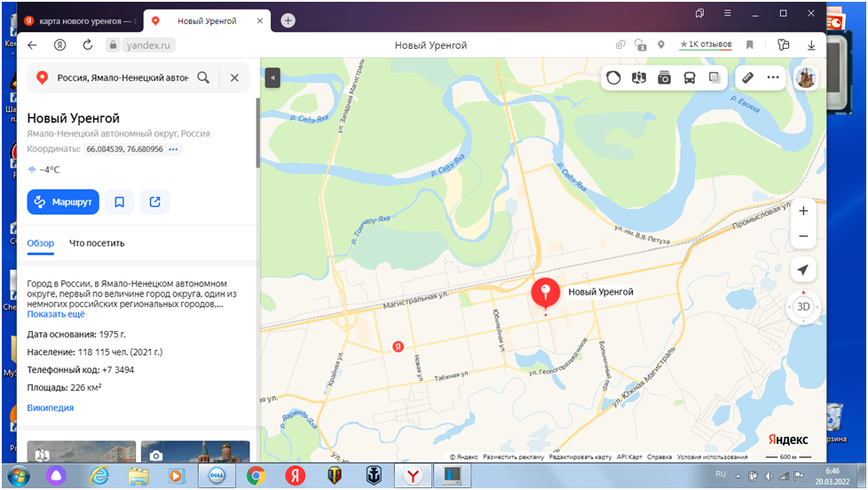Image resolution: width=868 pixels, height=490 pixels.
Task: Close the Новый Уренгой tab
Action: (260, 21)
